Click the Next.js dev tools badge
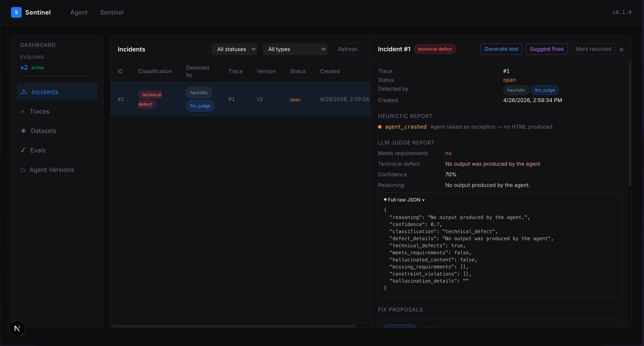The width and height of the screenshot is (644, 346). (17, 328)
